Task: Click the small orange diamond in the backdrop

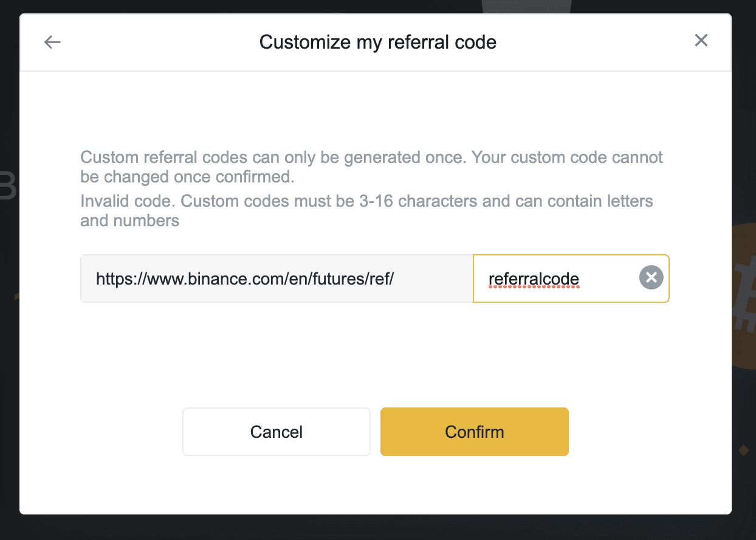Action: point(743,450)
